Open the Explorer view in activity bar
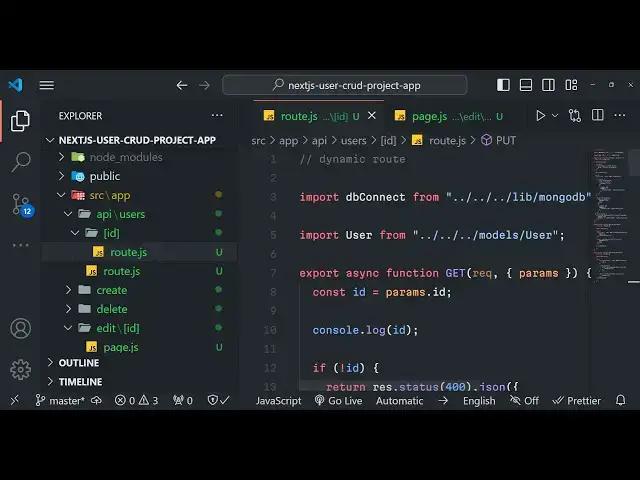The image size is (640, 480). 20,121
